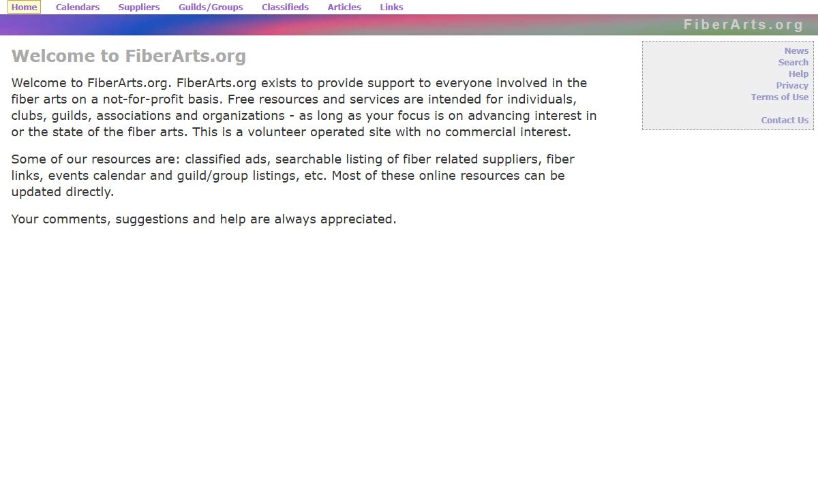818x504 pixels.
Task: Click the News link in the sidebar
Action: point(796,50)
